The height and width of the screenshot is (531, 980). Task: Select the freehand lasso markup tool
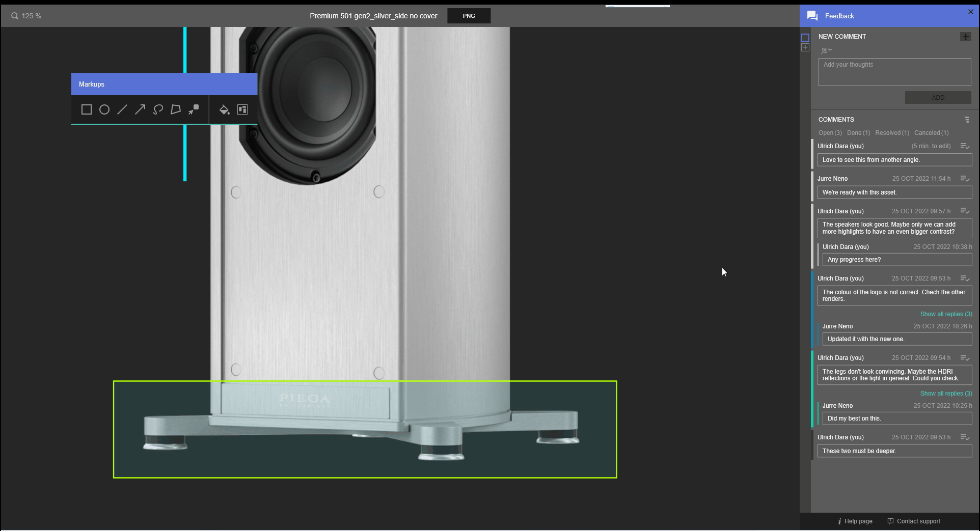[158, 109]
